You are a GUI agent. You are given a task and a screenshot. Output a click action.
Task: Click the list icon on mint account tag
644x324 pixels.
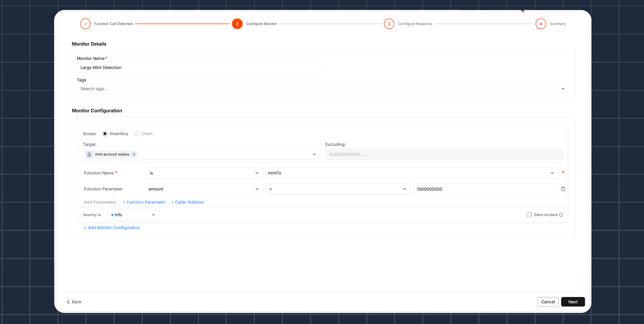coord(134,154)
